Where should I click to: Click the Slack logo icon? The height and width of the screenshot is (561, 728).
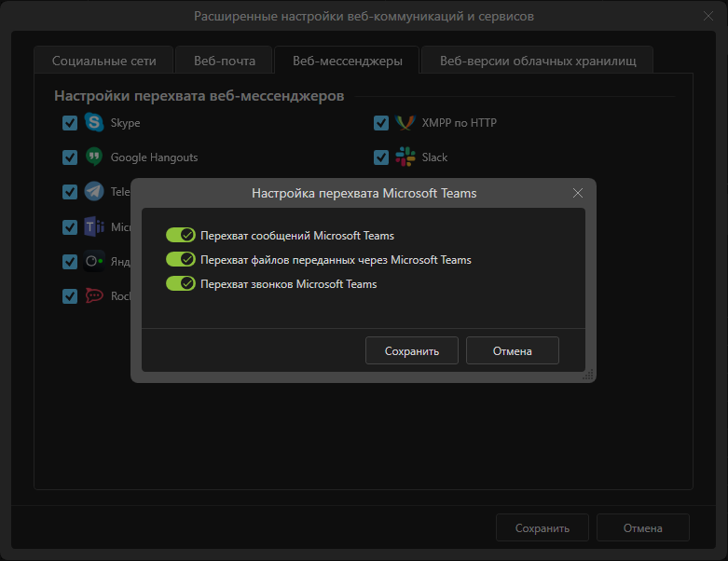405,157
